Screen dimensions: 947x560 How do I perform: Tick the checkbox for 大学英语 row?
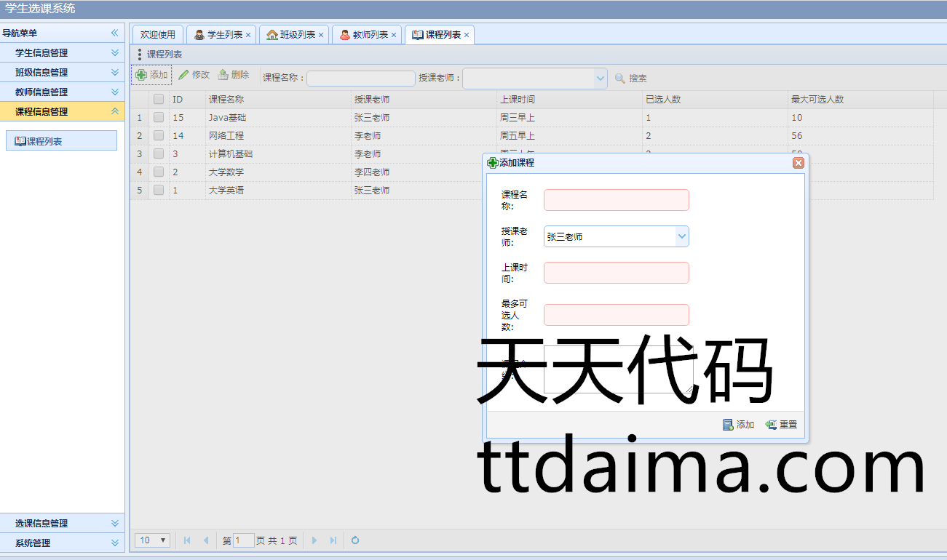[159, 191]
